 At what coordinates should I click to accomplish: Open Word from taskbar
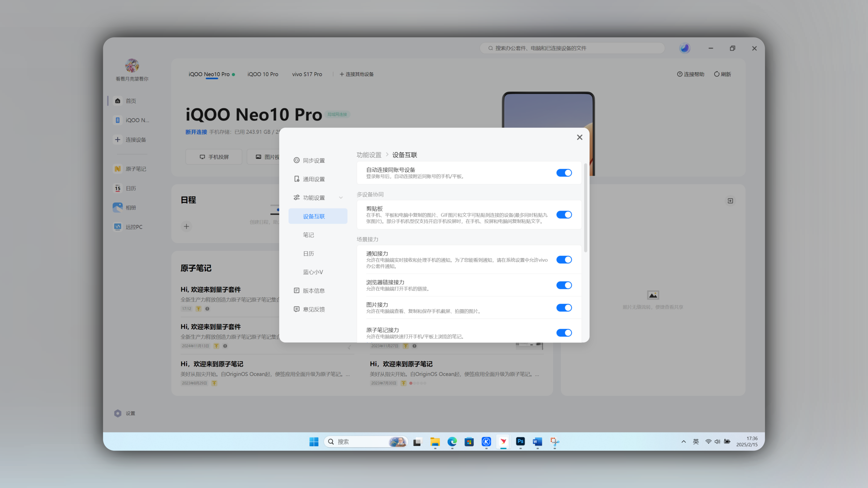[x=537, y=441]
